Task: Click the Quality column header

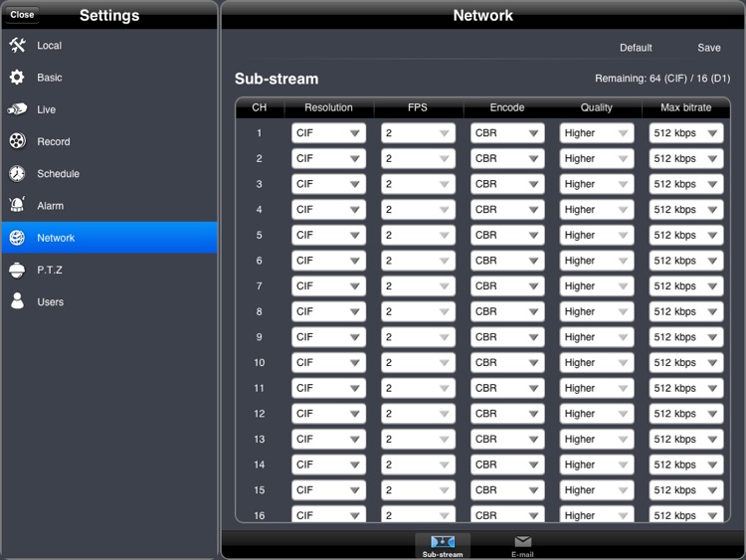Action: [x=597, y=107]
